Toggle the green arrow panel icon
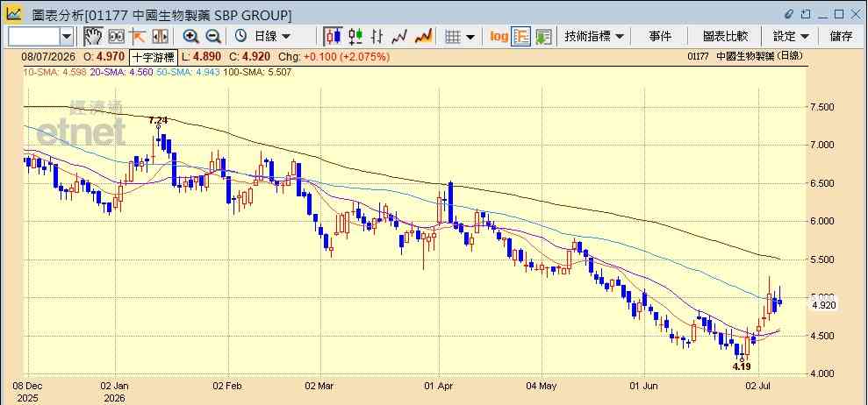The image size is (868, 405). point(543,37)
